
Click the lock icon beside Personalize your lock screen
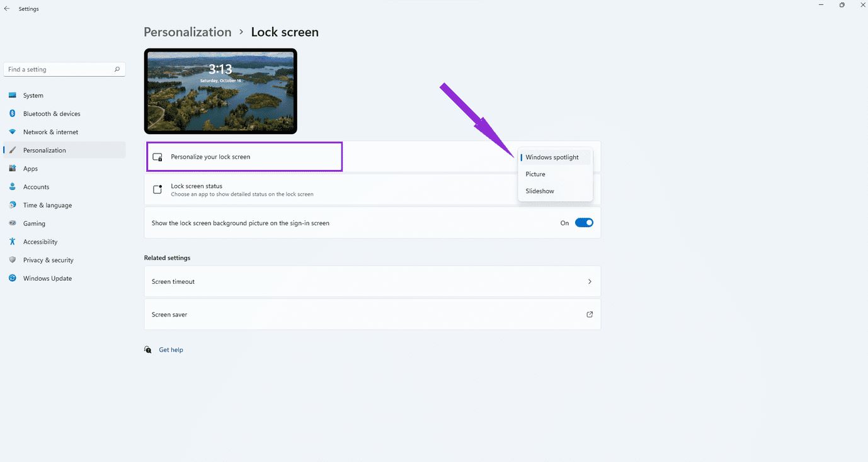157,157
